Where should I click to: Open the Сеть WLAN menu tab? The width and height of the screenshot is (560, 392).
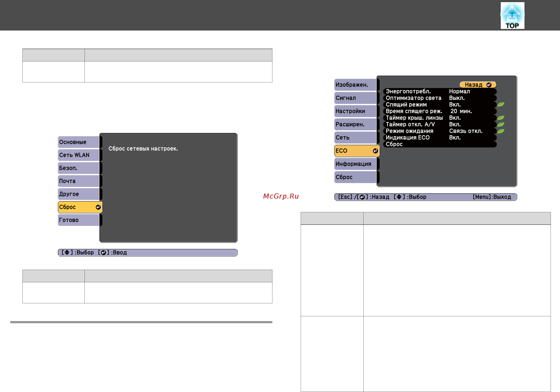[79, 155]
